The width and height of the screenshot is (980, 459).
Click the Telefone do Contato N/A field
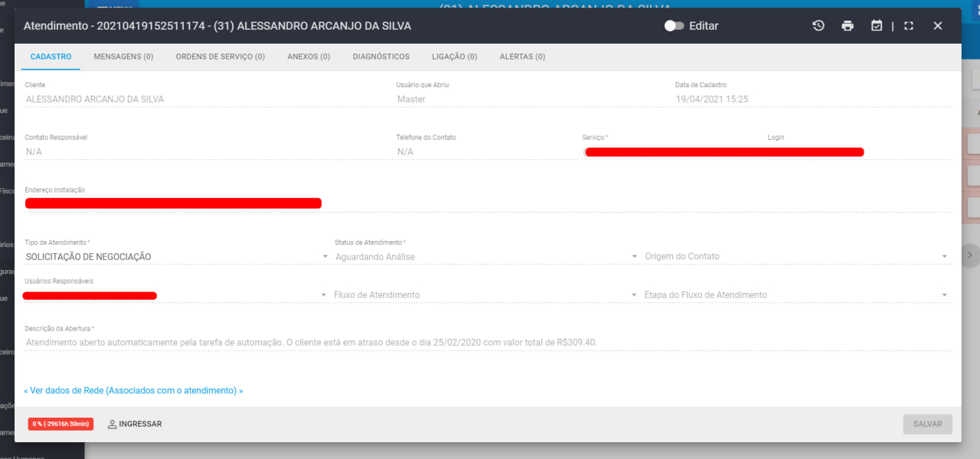[x=485, y=151]
